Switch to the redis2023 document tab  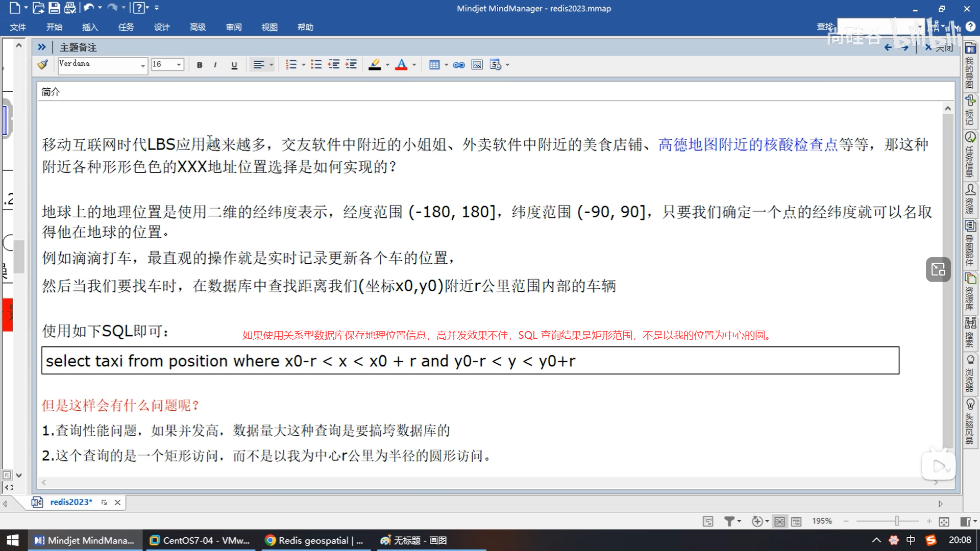pos(71,502)
